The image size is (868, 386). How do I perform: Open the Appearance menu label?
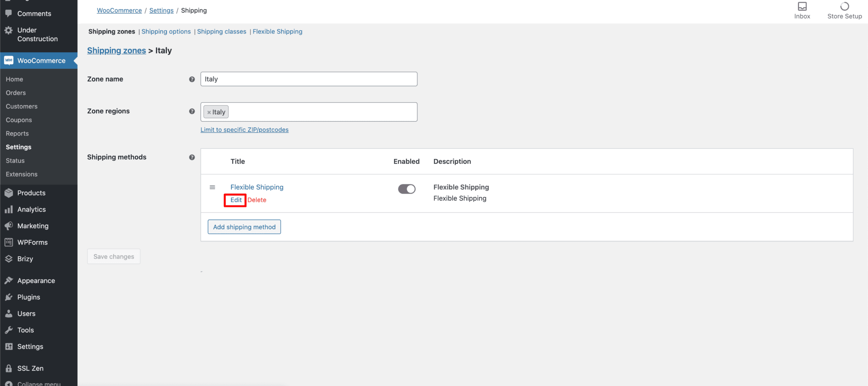36,281
